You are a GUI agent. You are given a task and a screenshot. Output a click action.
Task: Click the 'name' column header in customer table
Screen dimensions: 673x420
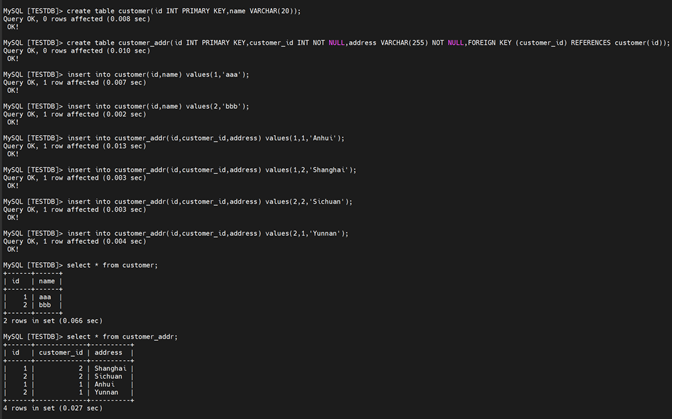click(x=47, y=281)
